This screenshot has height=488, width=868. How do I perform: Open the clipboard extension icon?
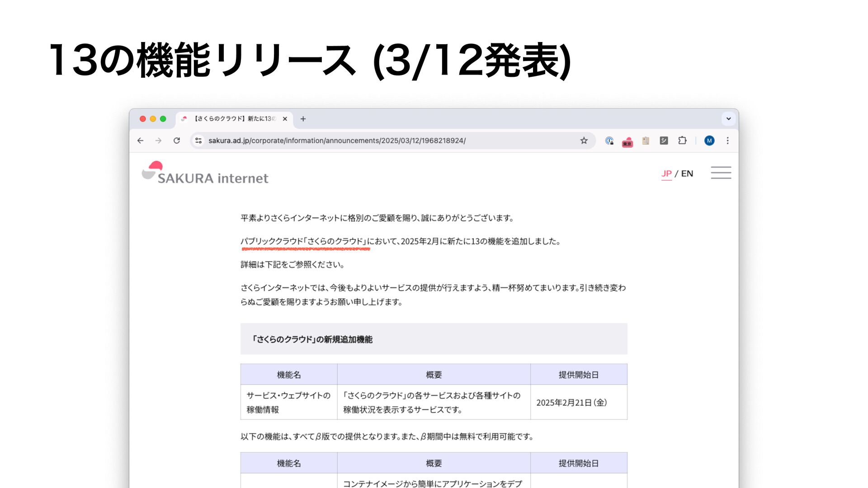pos(646,141)
